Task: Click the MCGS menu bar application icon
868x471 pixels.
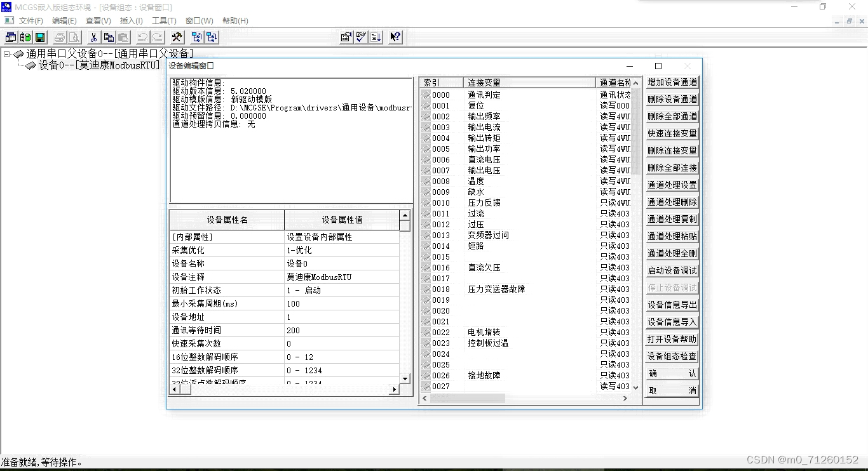Action: coord(9,21)
